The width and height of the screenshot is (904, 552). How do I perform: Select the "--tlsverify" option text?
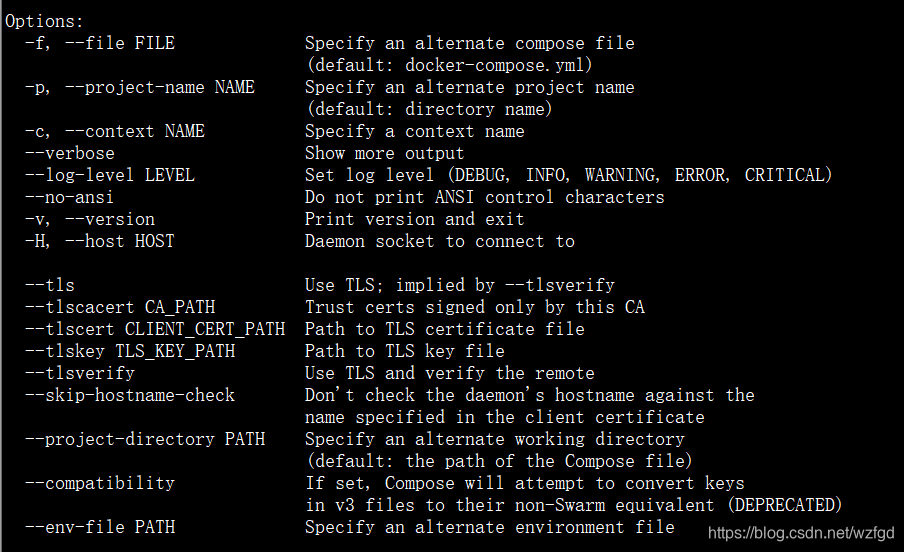pos(80,373)
